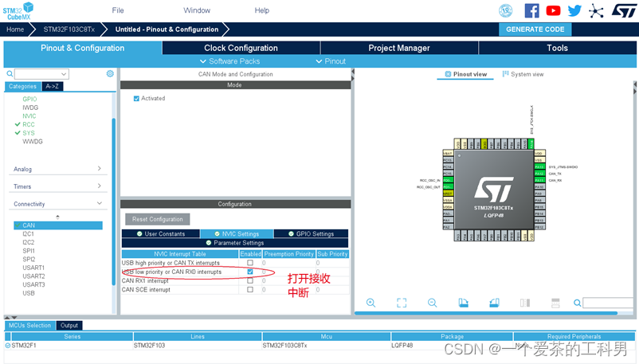Select RCC in the system core list
Viewport: 639px width, 364px height.
click(x=29, y=124)
